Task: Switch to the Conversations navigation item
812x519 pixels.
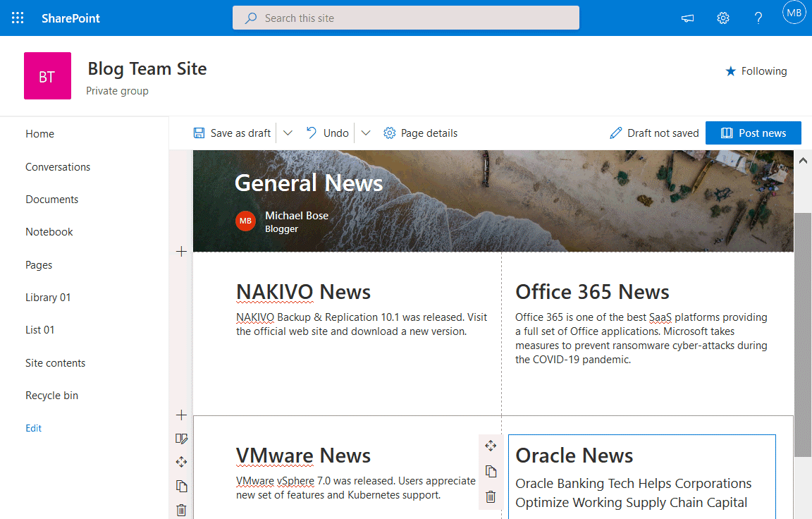Action: [58, 166]
